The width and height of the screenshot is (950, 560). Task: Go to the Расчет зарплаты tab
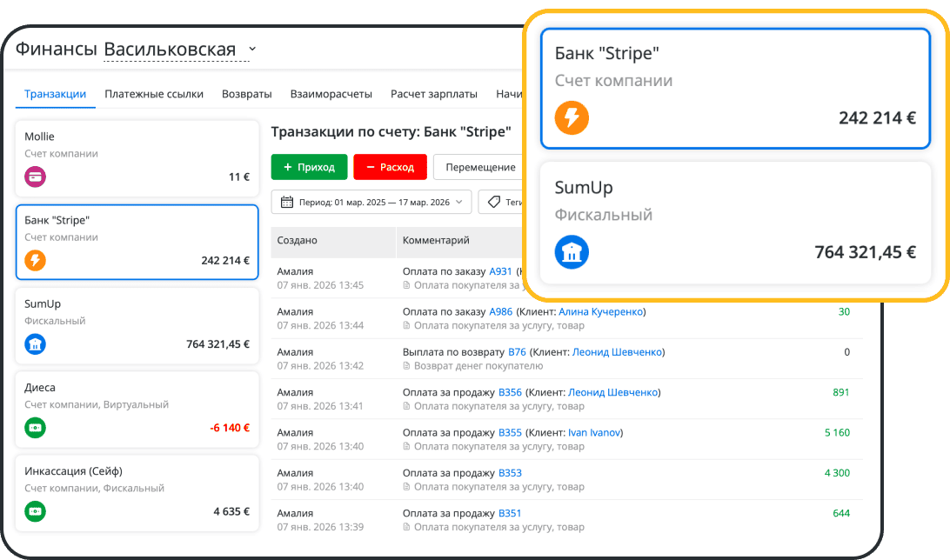(434, 94)
